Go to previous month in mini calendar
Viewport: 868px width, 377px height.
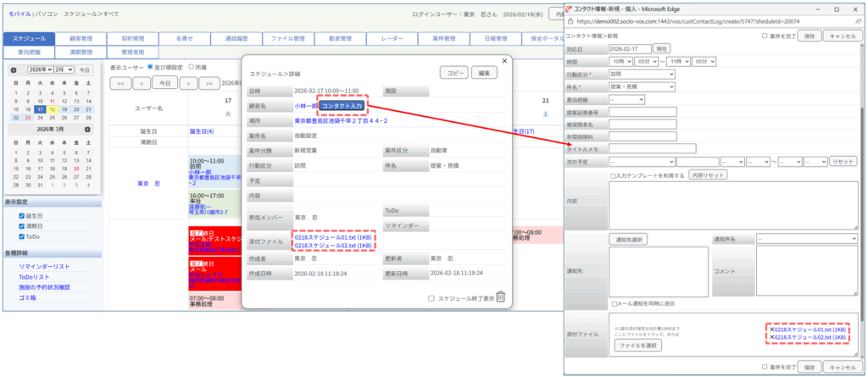pyautogui.click(x=13, y=69)
